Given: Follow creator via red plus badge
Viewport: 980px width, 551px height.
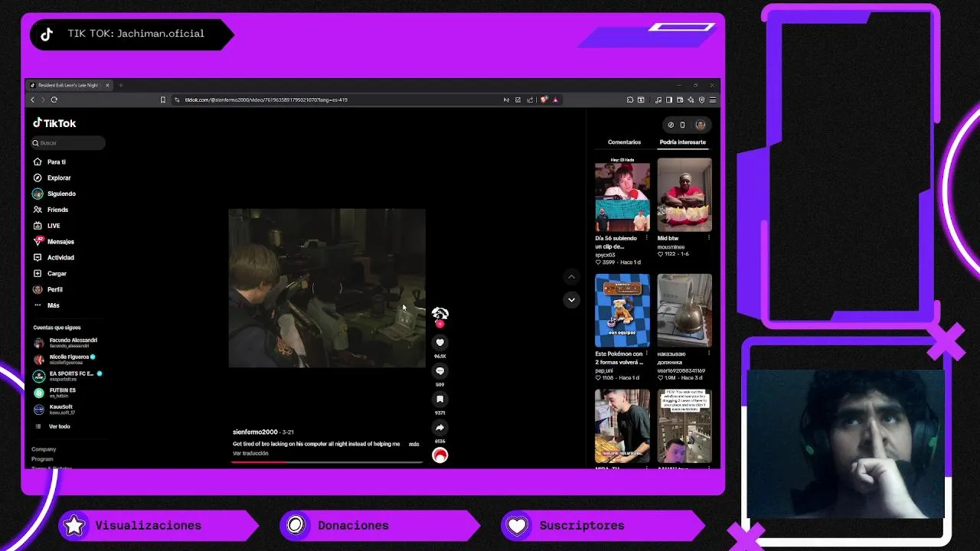Looking at the screenshot, I should 439,324.
